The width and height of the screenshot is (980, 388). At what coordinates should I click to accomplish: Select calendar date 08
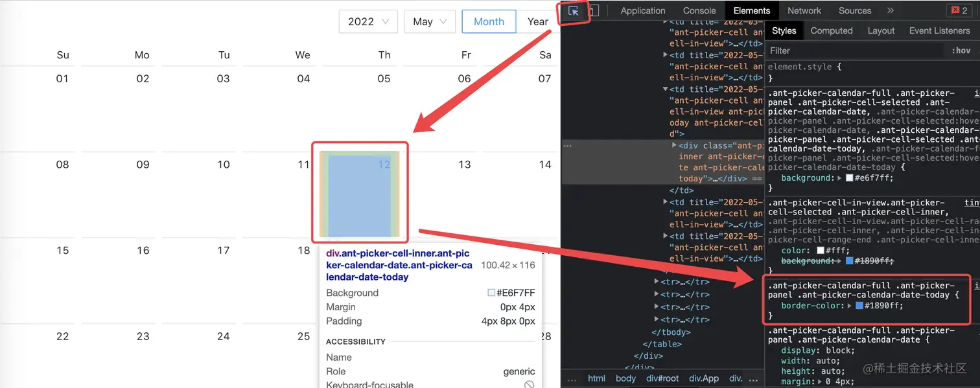coord(62,165)
